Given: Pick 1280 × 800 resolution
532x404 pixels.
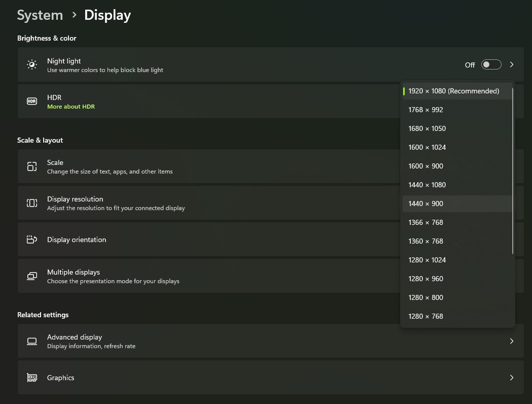Looking at the screenshot, I should point(457,298).
